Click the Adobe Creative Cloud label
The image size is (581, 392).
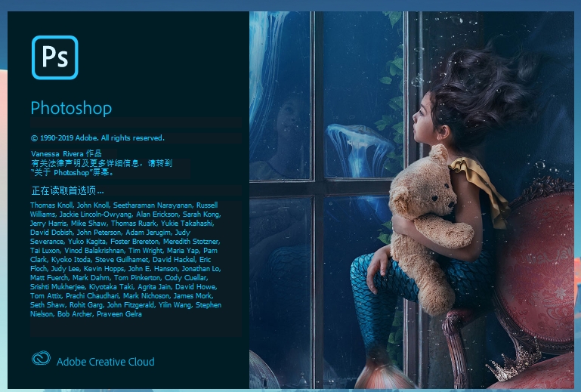pyautogui.click(x=105, y=362)
